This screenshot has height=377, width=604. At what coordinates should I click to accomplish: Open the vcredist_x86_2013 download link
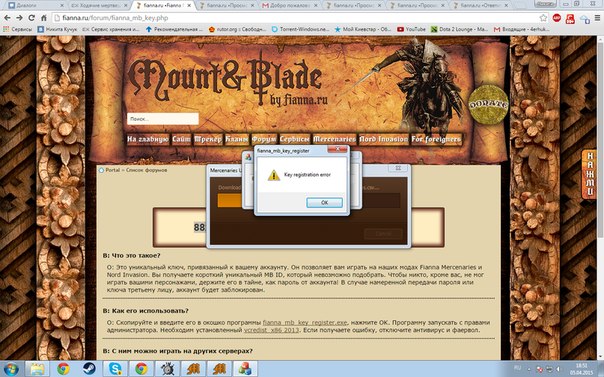(271, 330)
